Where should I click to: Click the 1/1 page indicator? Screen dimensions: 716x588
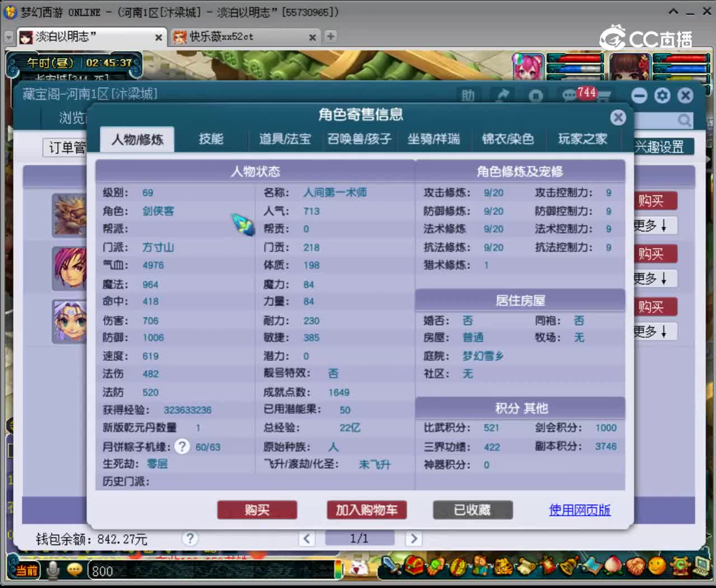pos(359,538)
